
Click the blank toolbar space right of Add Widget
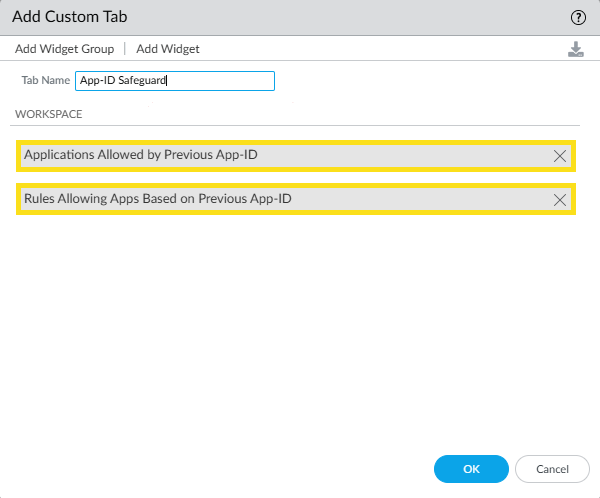coord(380,49)
